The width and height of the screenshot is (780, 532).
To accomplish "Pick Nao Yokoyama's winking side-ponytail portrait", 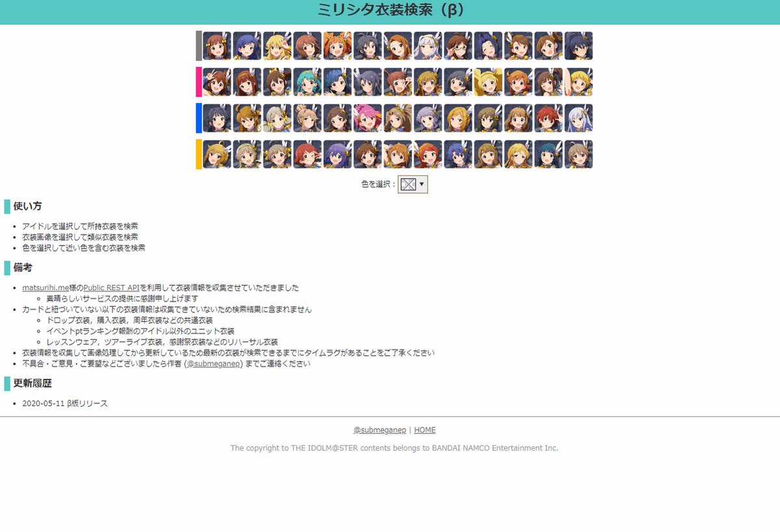I will 548,82.
